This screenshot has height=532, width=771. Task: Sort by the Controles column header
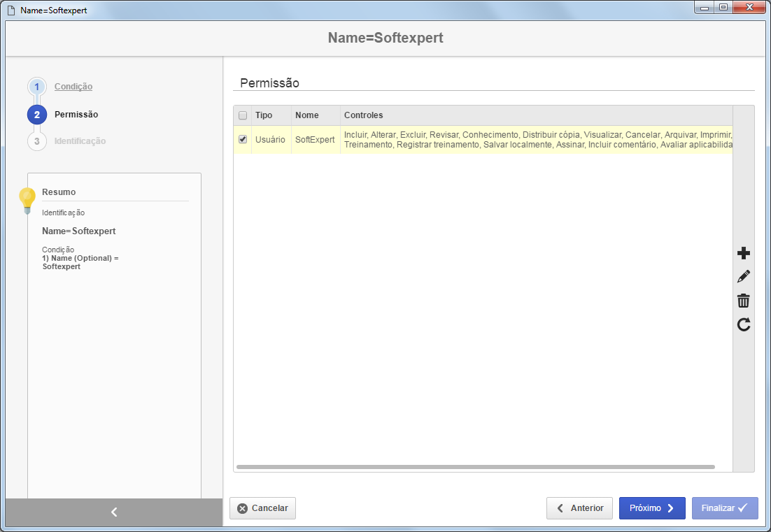click(363, 115)
